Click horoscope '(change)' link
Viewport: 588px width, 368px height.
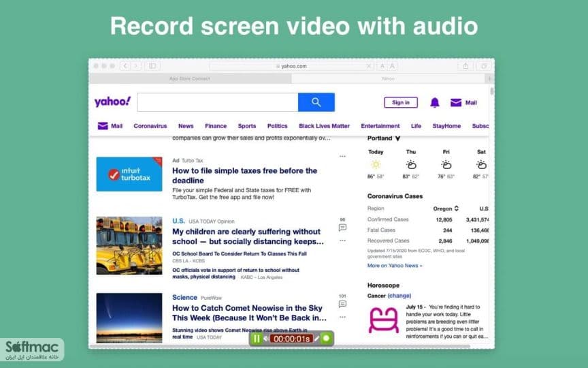coord(399,296)
